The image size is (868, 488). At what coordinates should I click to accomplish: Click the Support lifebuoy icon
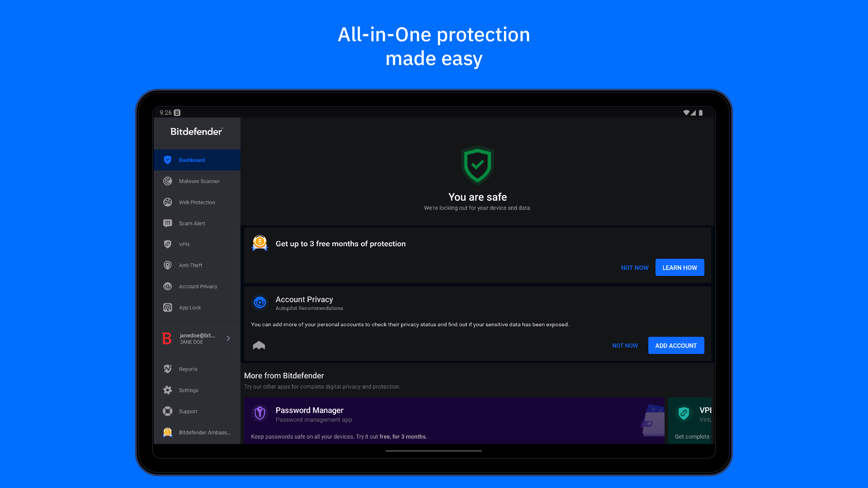[168, 411]
